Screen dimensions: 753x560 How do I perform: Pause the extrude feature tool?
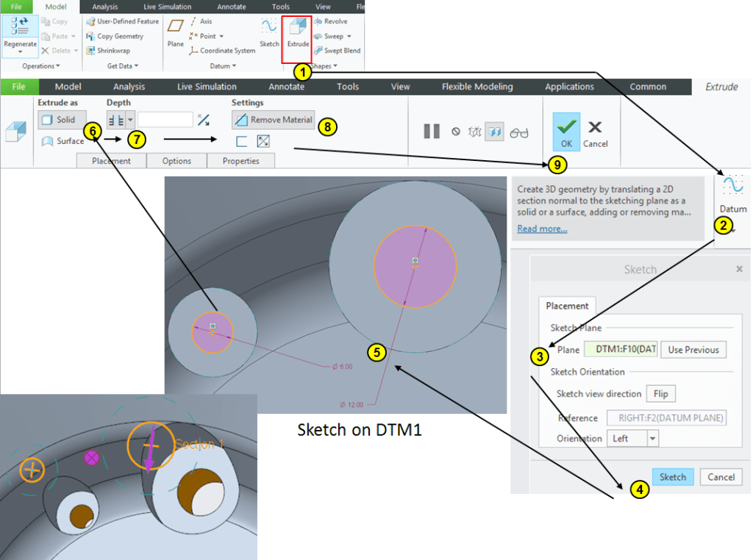click(x=432, y=132)
